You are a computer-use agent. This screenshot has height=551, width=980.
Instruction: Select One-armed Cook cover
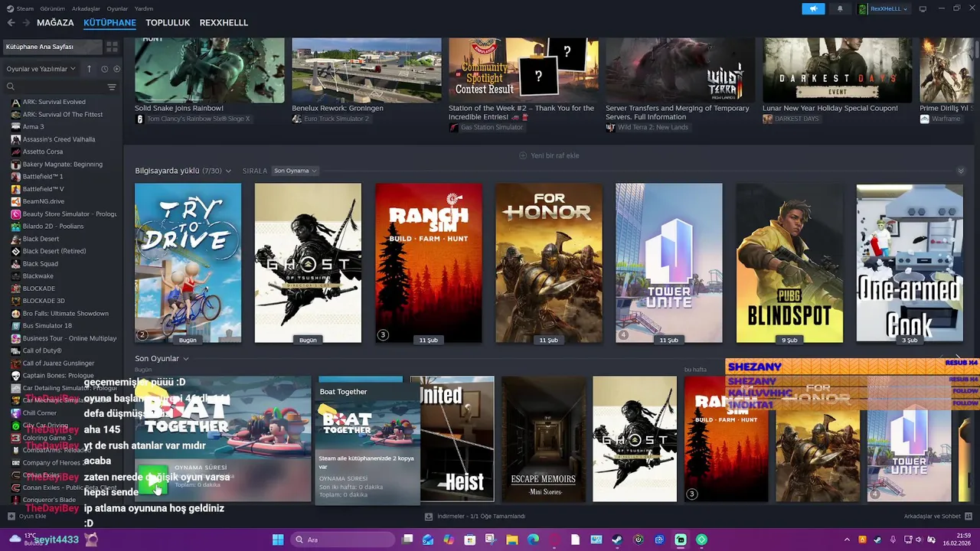[x=910, y=262]
